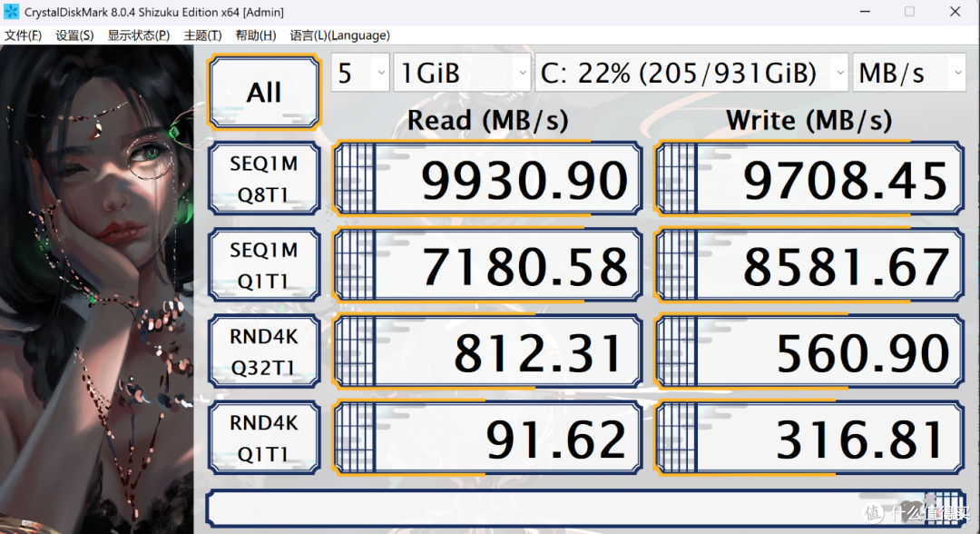Open the test count dropdown showing 5
This screenshot has width=980, height=534.
pyautogui.click(x=360, y=73)
